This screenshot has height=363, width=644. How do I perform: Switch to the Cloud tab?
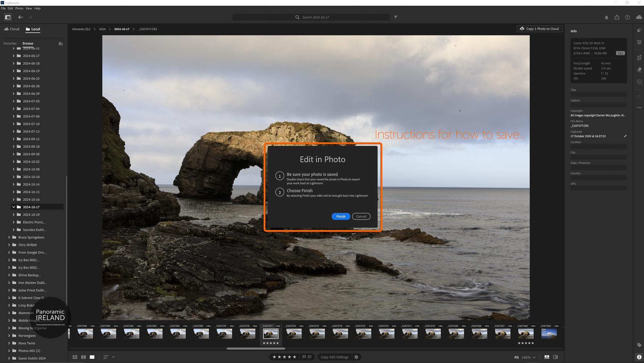[x=12, y=29]
